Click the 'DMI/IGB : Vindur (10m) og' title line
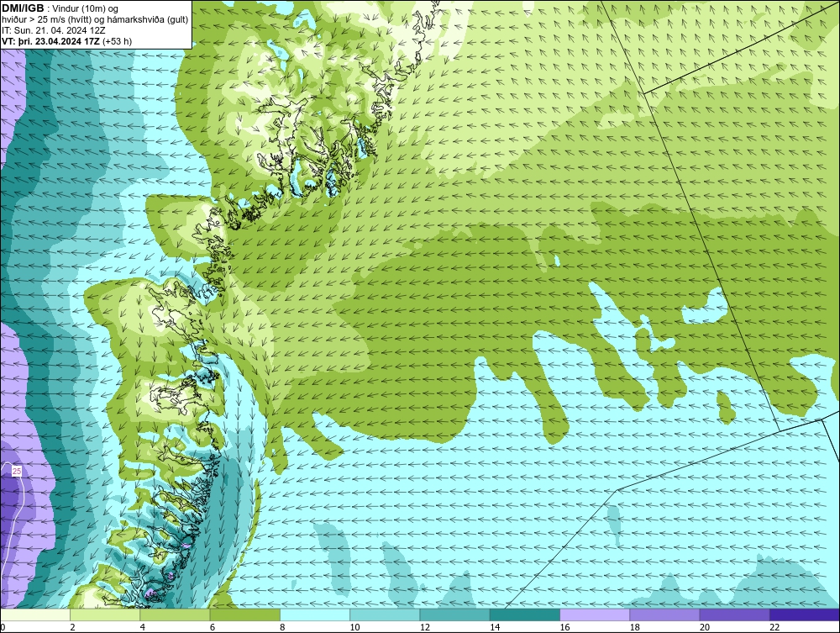 60,8
